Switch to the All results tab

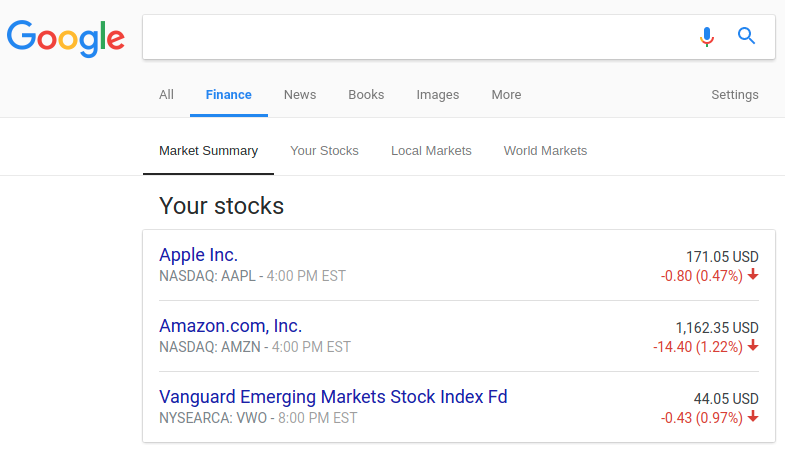tap(166, 95)
